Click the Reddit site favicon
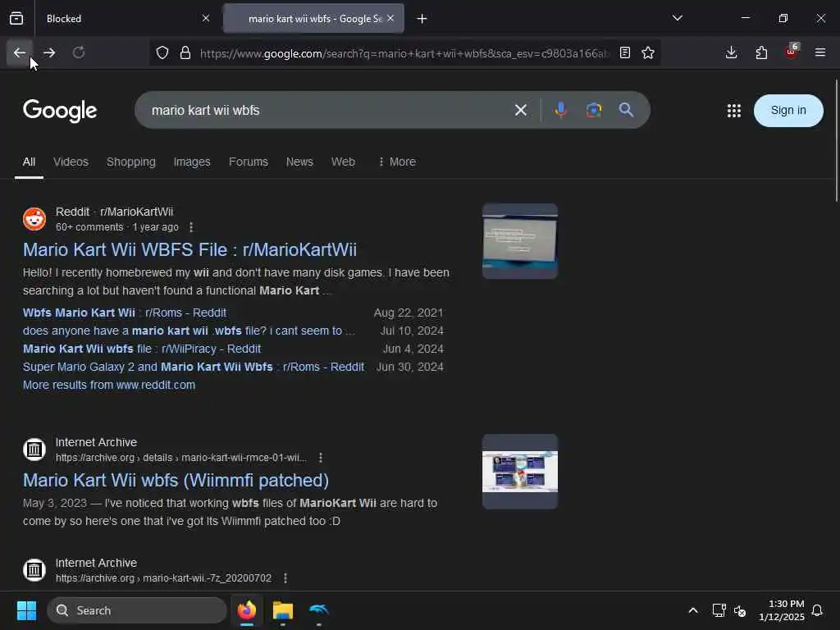This screenshot has height=630, width=840. tap(34, 219)
